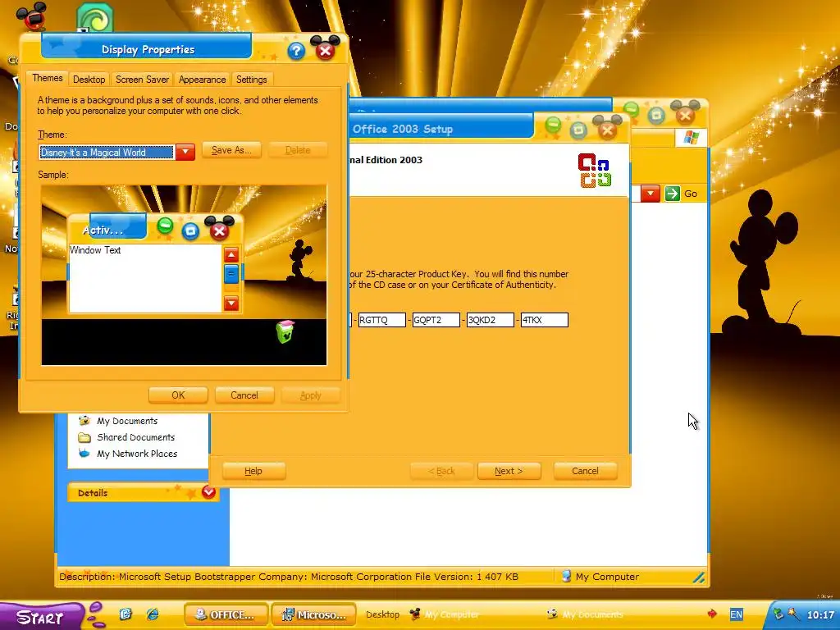Viewport: 840px width, 630px height.
Task: Click the product key field containing GQPT2
Action: tap(436, 320)
